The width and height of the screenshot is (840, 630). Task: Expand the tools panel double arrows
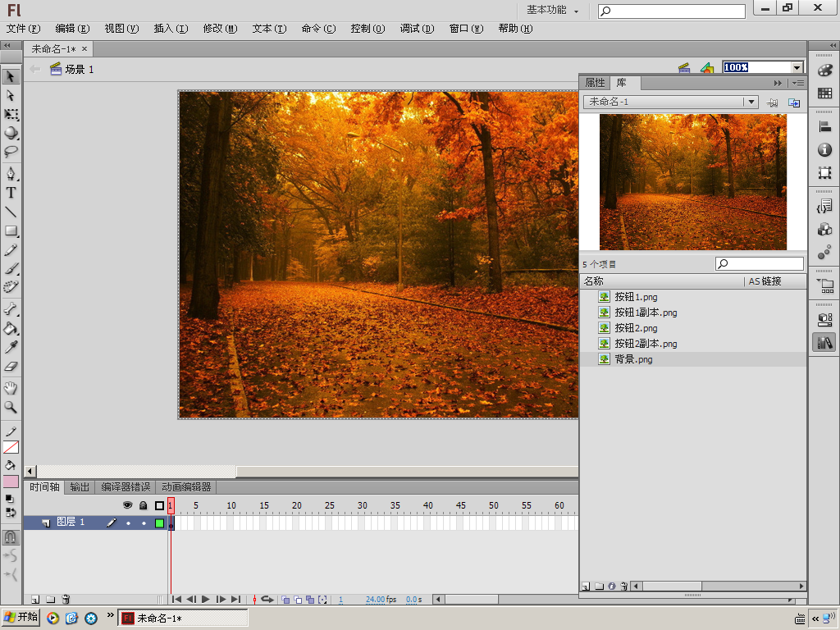coord(7,46)
